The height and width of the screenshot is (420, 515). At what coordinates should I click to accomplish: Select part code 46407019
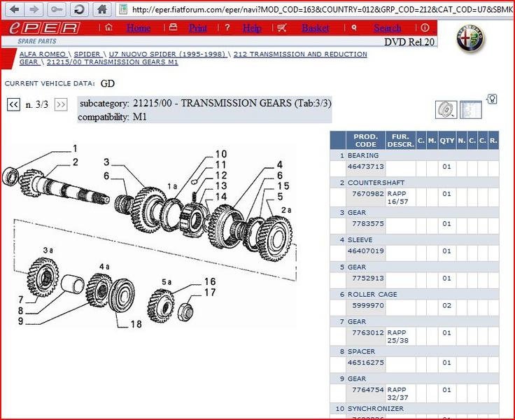click(365, 251)
